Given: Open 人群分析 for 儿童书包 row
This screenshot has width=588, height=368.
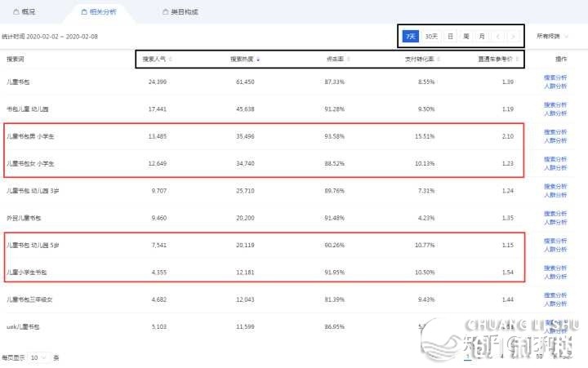Looking at the screenshot, I should (555, 86).
